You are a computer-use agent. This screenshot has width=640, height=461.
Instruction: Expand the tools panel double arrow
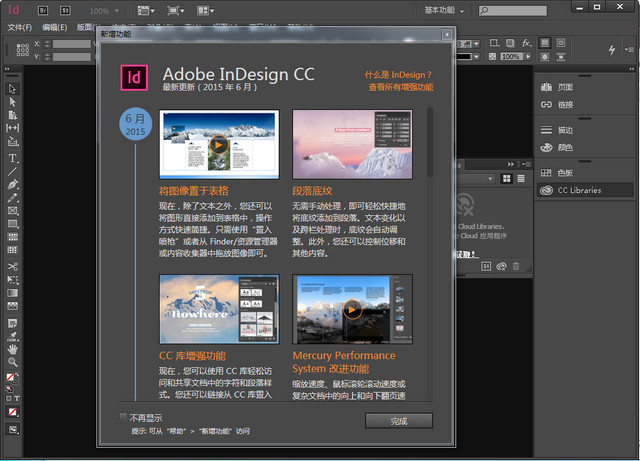tap(7, 69)
